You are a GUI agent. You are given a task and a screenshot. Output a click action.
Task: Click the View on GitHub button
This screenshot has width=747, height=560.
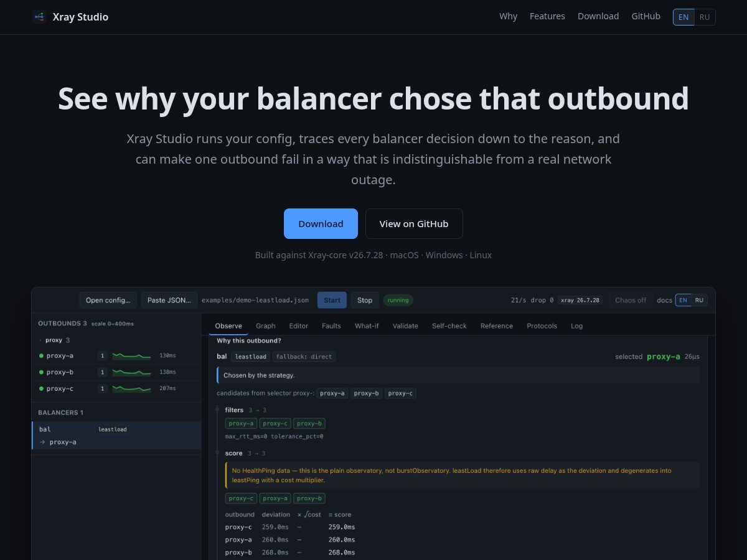[x=414, y=223]
